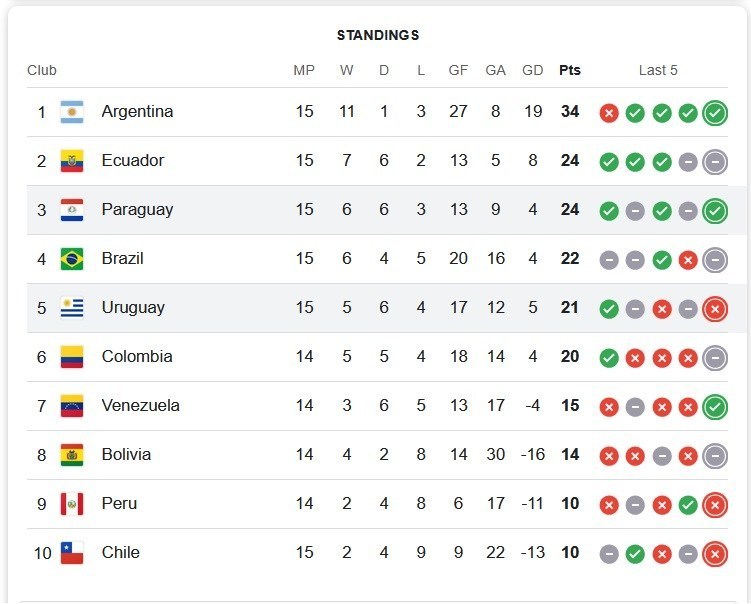Click the Pts column header
The height and width of the screenshot is (604, 751).
[x=570, y=70]
